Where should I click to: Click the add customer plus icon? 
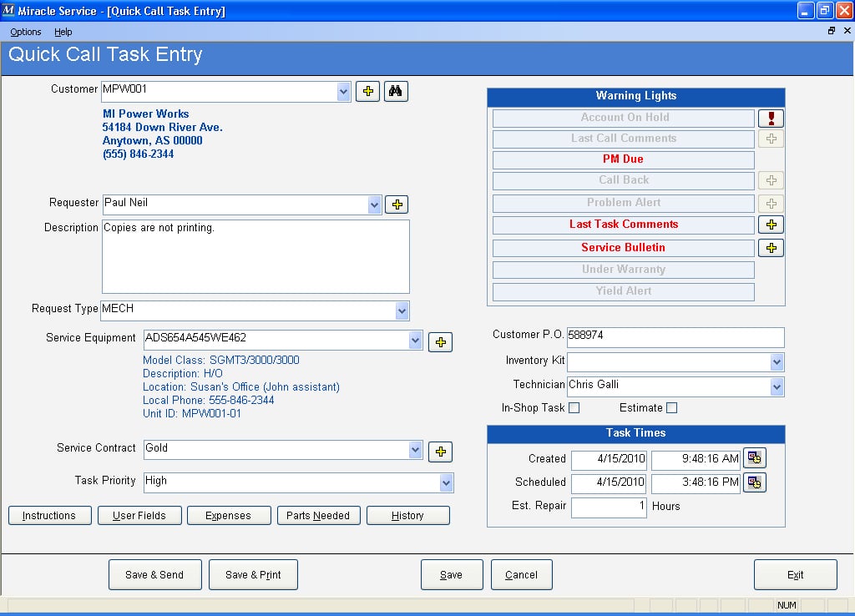(x=368, y=91)
